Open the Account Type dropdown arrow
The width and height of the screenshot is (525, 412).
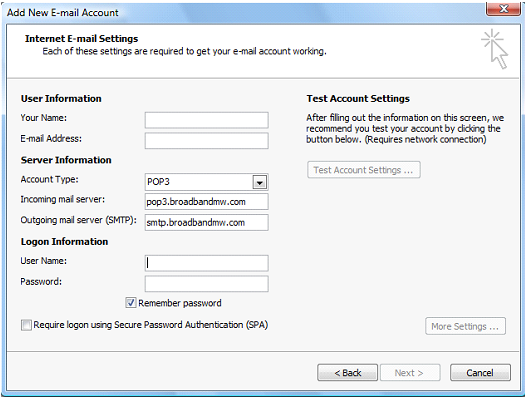(x=259, y=182)
